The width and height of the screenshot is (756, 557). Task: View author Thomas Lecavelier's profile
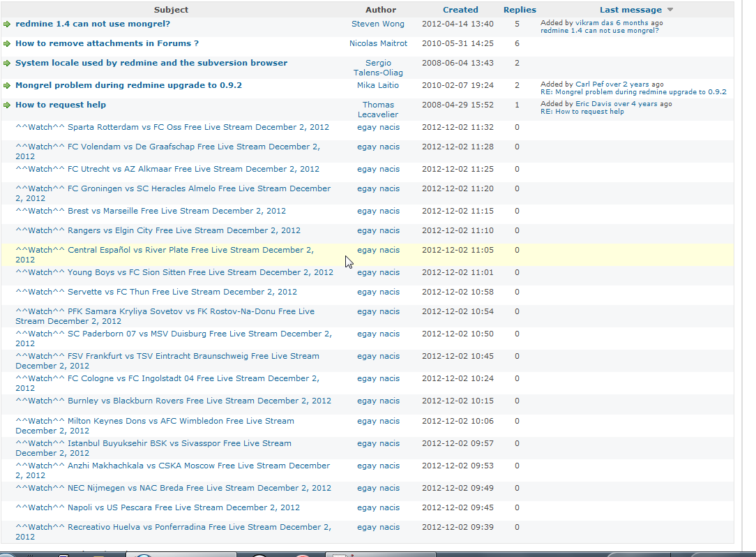click(378, 110)
